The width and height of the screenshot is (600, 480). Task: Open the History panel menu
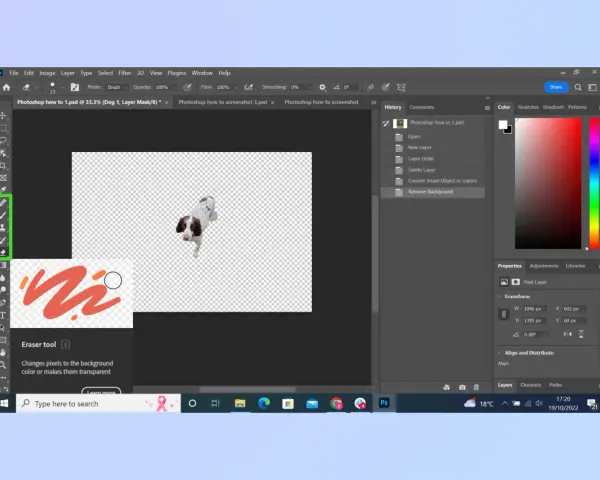[x=487, y=108]
